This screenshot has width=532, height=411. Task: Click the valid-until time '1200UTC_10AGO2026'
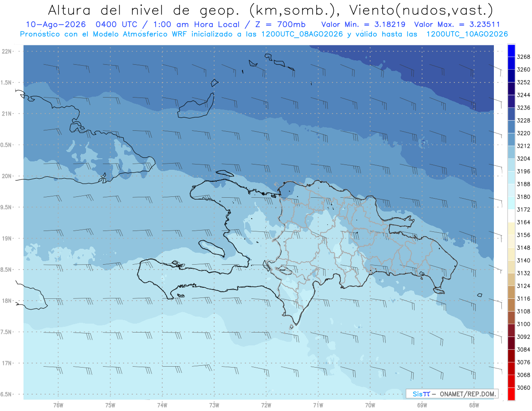pos(467,34)
